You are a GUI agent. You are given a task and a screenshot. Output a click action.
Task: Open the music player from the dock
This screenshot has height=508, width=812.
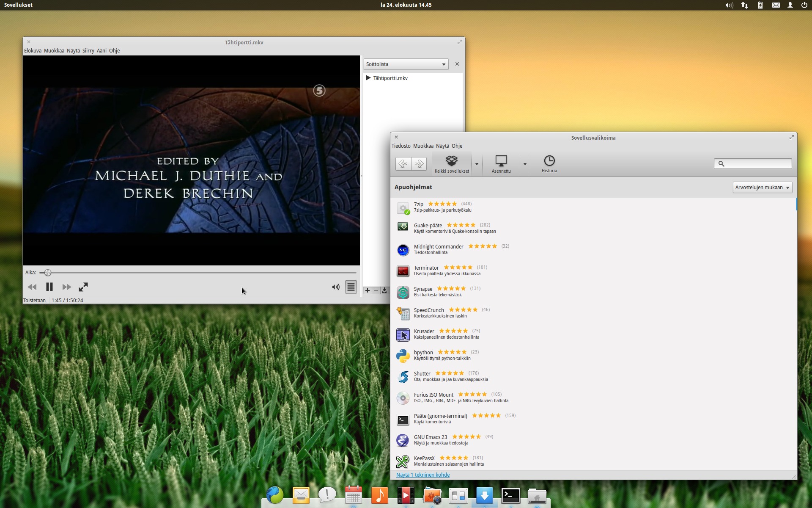click(380, 495)
